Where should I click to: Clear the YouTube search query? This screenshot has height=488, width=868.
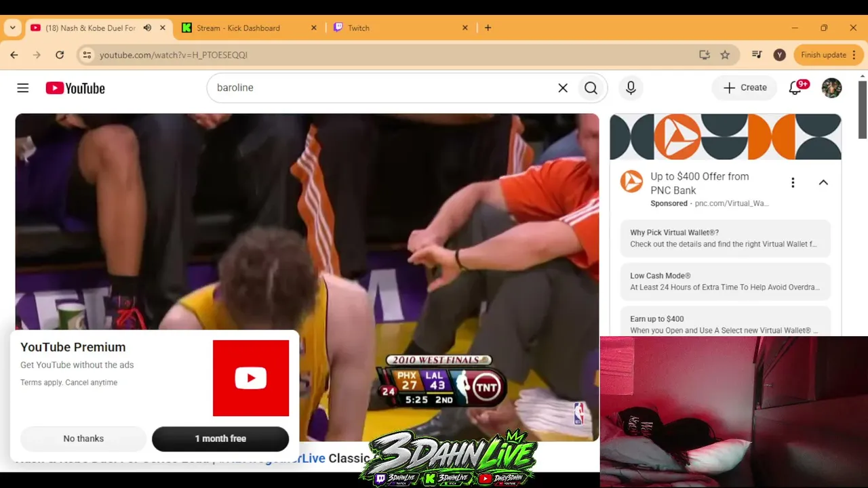563,88
